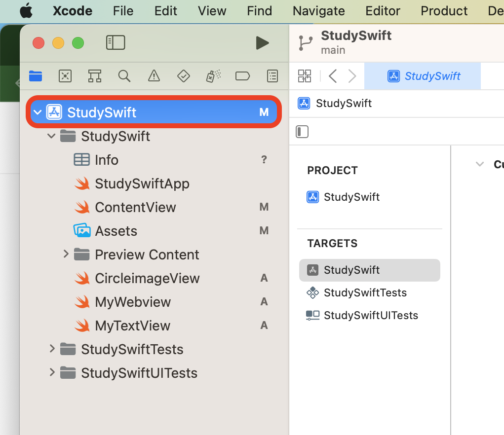This screenshot has width=504, height=435.
Task: Expand the StudySwiftTests folder
Action: 52,349
